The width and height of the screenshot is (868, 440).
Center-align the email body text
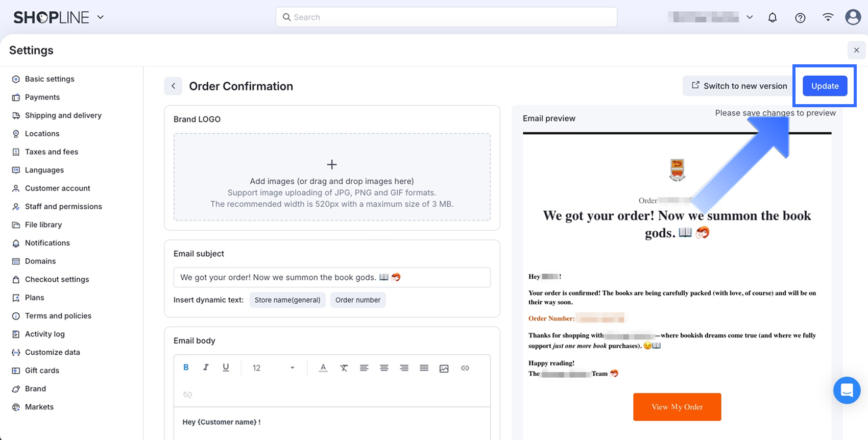[384, 368]
